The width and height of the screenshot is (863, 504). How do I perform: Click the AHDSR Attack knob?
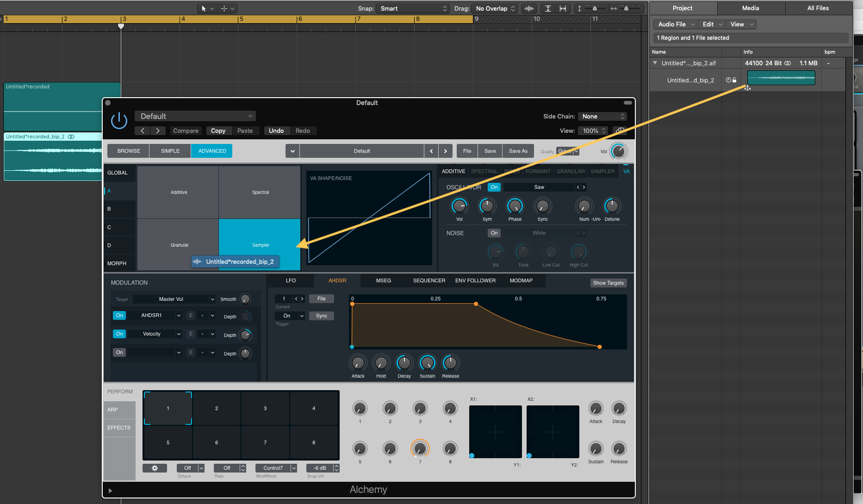point(358,363)
